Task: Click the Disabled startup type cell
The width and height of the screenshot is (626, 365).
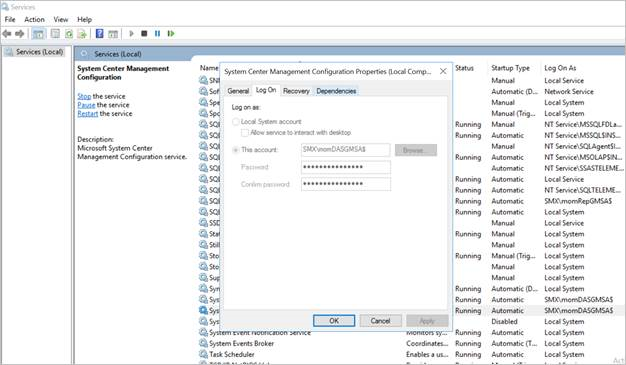Action: click(504, 321)
